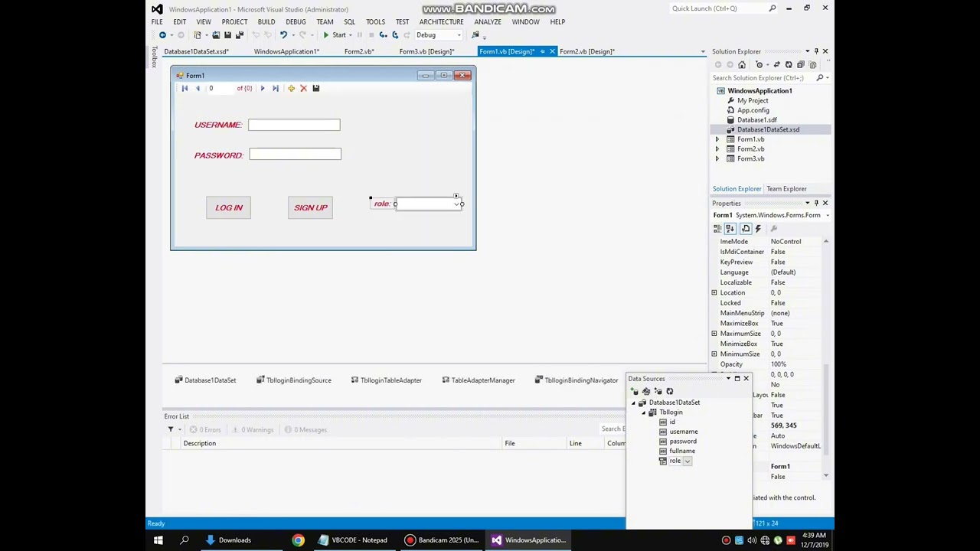Click Solution Explorer Home icon
980x551 pixels.
pyautogui.click(x=741, y=65)
